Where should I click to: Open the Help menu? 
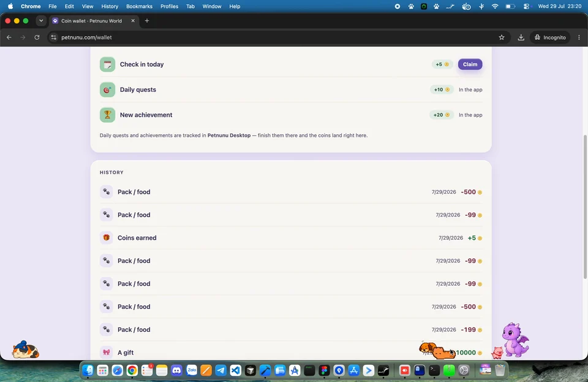235,6
